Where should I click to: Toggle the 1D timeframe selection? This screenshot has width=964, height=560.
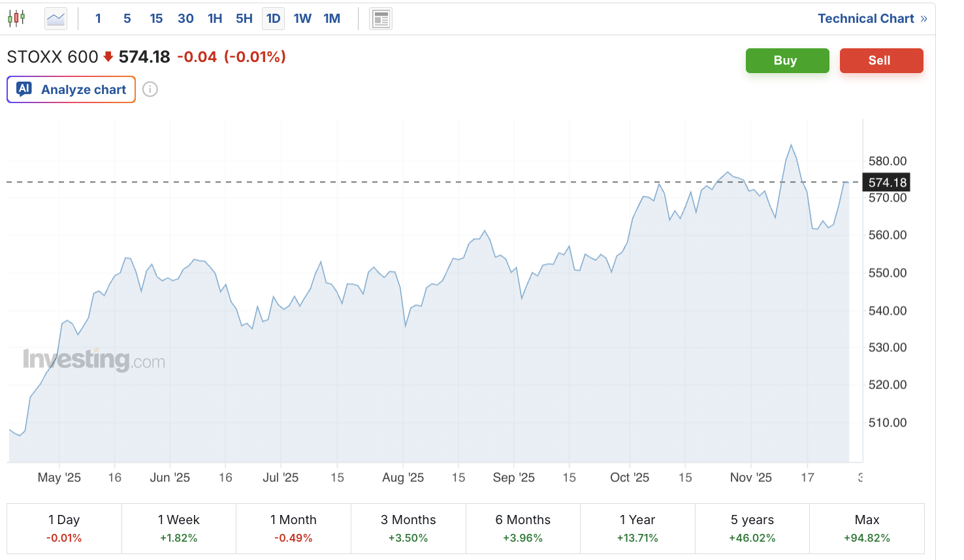tap(273, 18)
